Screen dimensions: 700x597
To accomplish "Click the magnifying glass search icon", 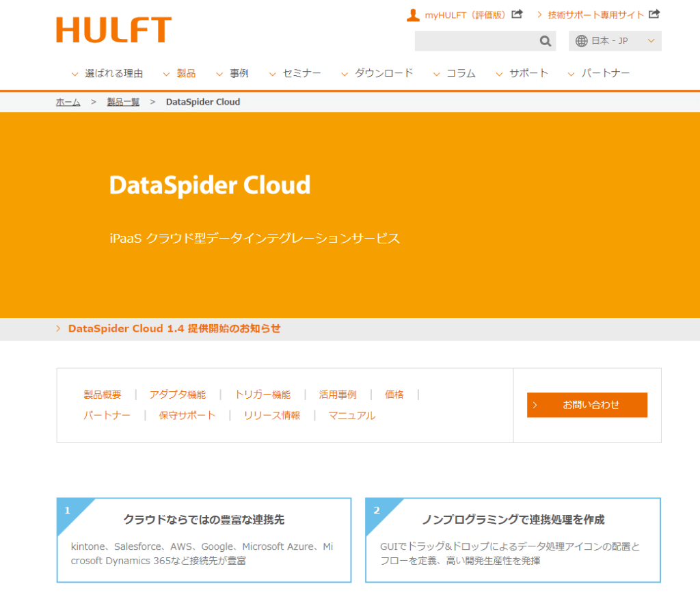I will [x=545, y=41].
